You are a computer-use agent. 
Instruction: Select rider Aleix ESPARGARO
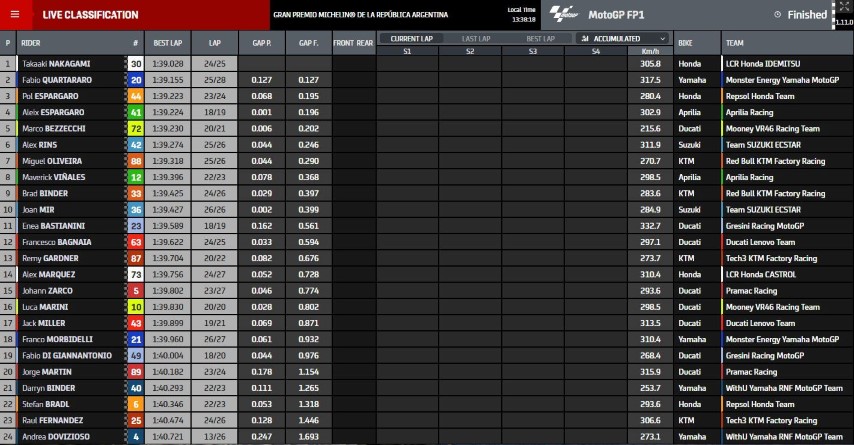53,112
